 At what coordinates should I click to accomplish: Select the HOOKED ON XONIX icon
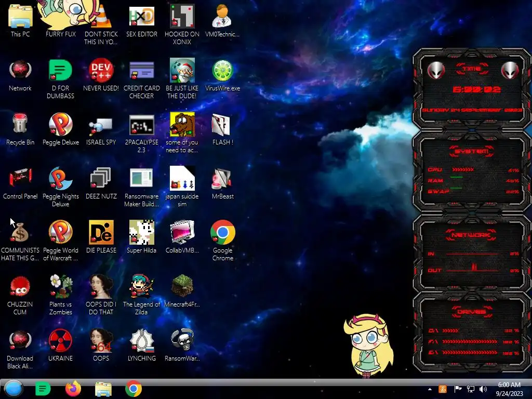click(x=182, y=24)
